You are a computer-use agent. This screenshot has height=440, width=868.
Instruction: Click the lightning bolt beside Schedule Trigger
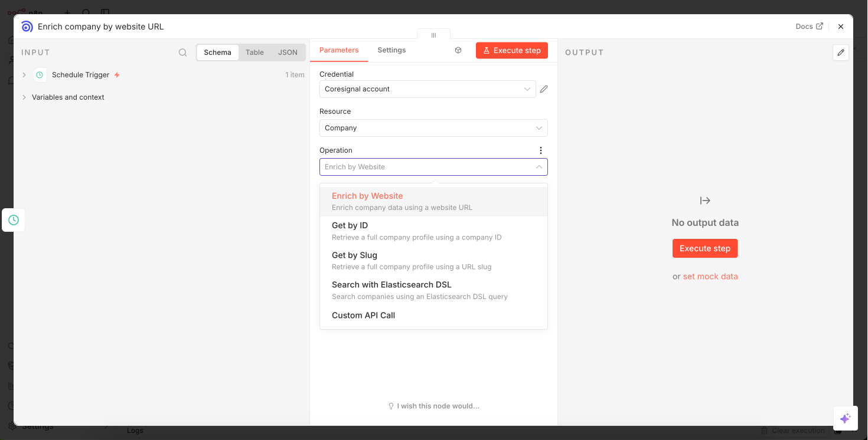[117, 74]
